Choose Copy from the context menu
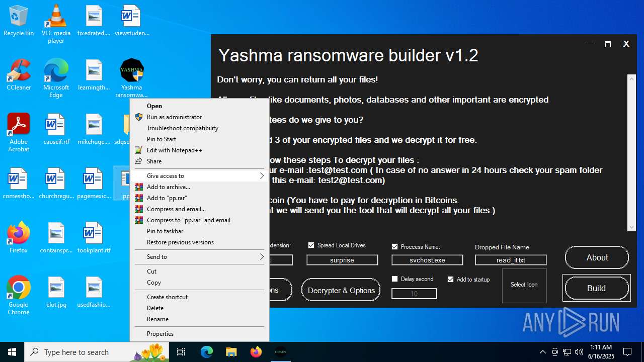Viewport: 644px width, 362px height. tap(199, 283)
